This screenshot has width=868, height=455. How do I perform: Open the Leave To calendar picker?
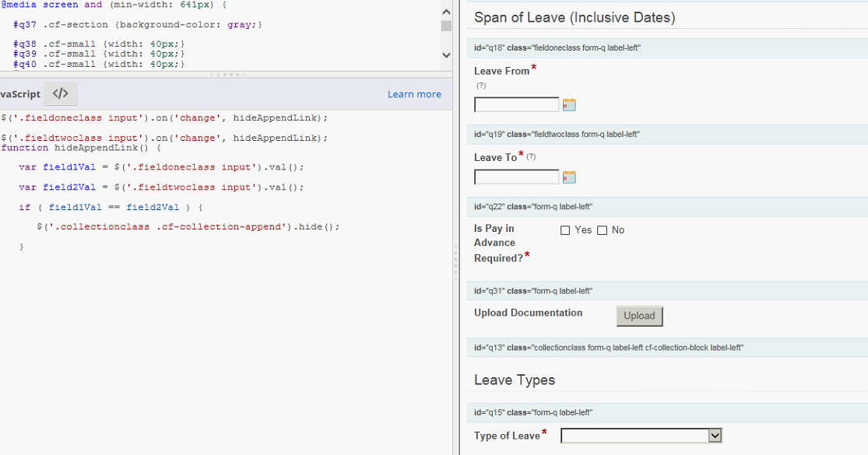[x=569, y=177]
